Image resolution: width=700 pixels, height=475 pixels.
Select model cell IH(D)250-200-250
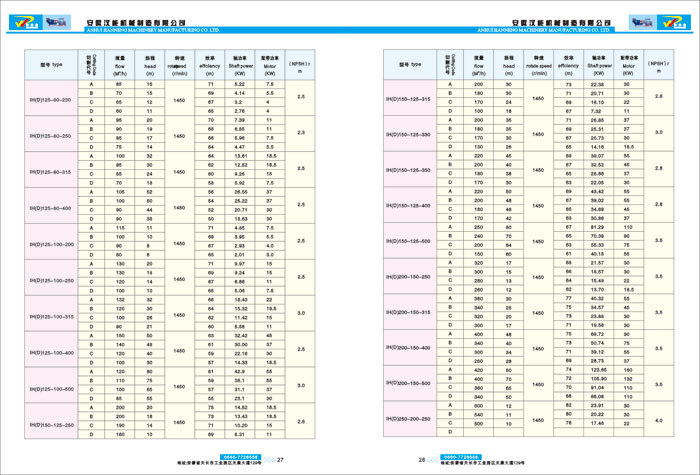[x=410, y=419]
